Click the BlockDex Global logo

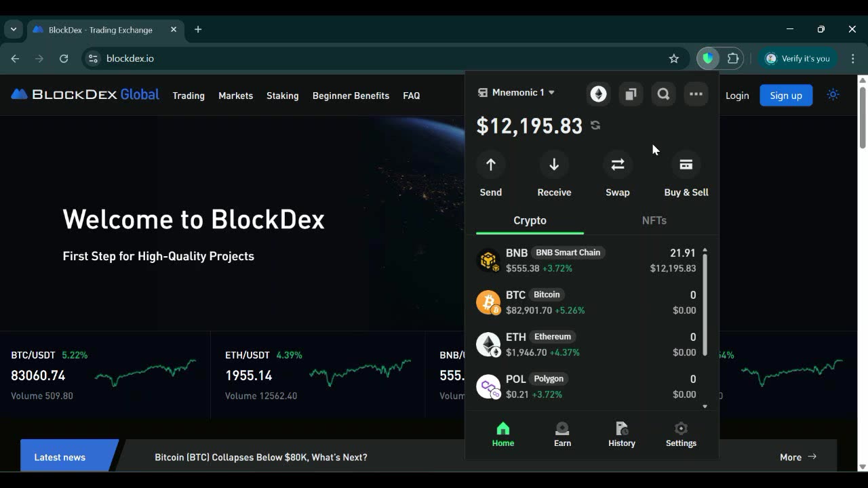point(85,94)
